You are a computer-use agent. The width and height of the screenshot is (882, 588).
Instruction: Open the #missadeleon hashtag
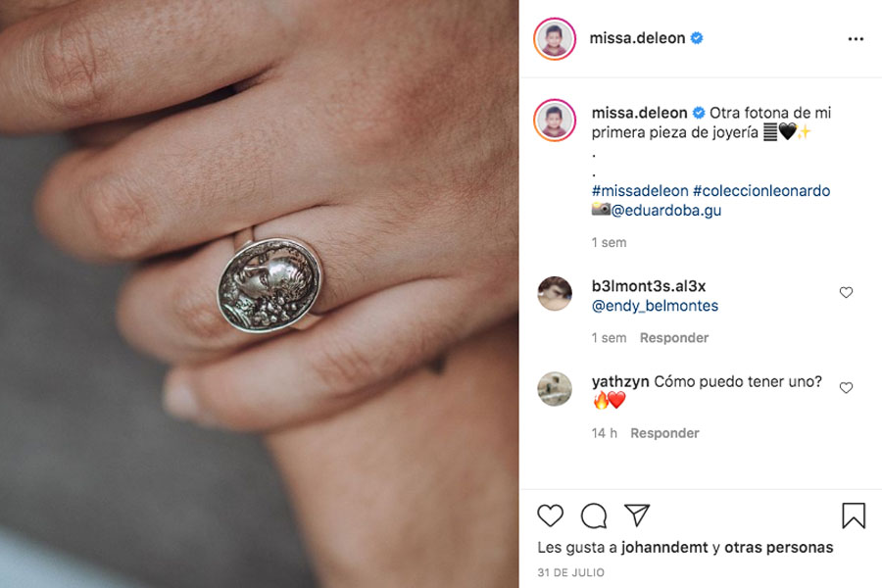640,191
